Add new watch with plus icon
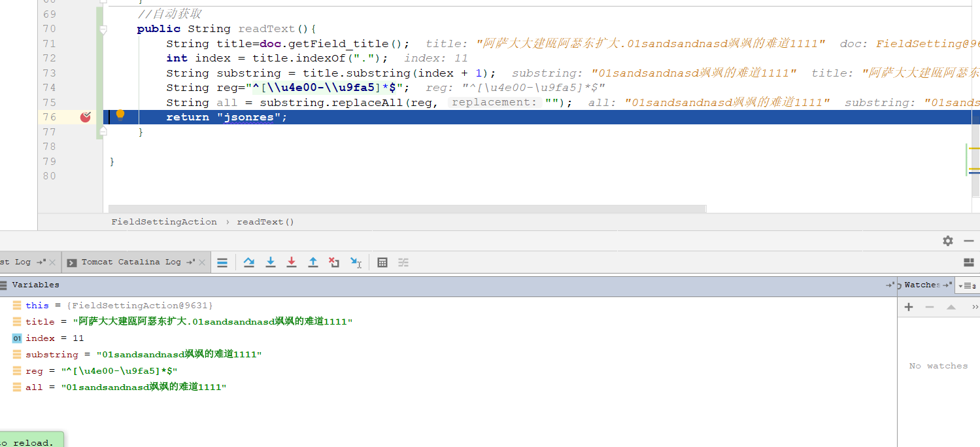The height and width of the screenshot is (447, 980). point(909,307)
